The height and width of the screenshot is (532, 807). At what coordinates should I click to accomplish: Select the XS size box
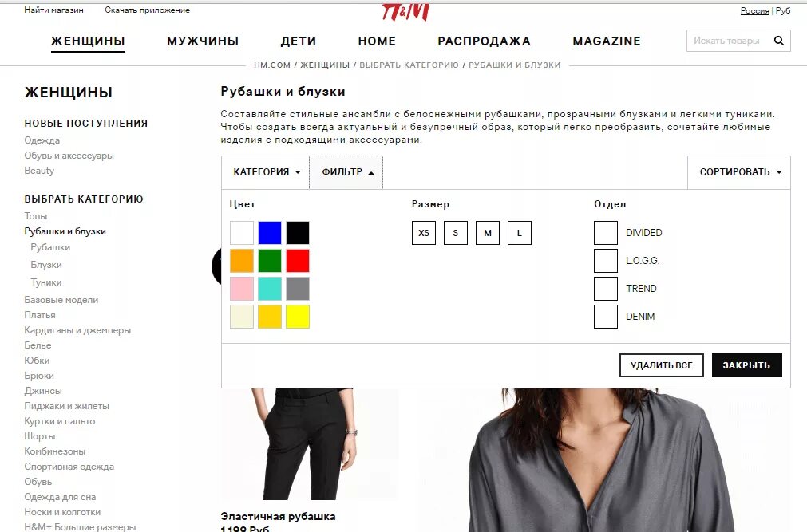[x=424, y=233]
